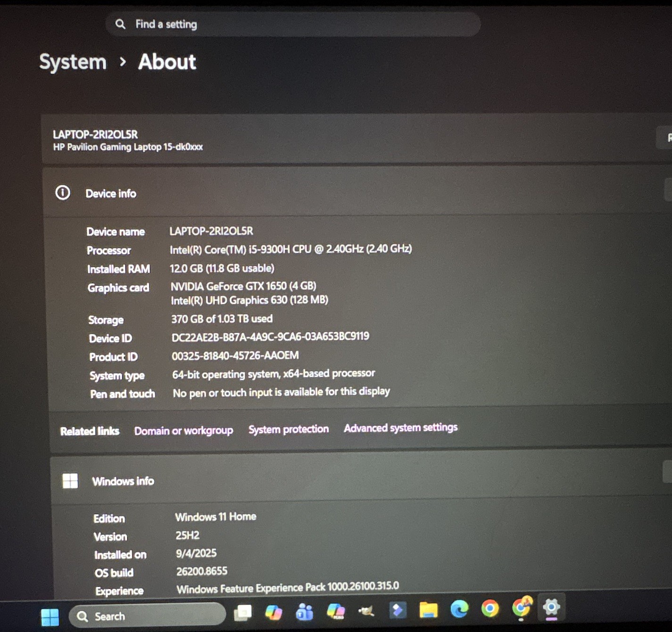Select OS build value 26200.8655

(202, 571)
